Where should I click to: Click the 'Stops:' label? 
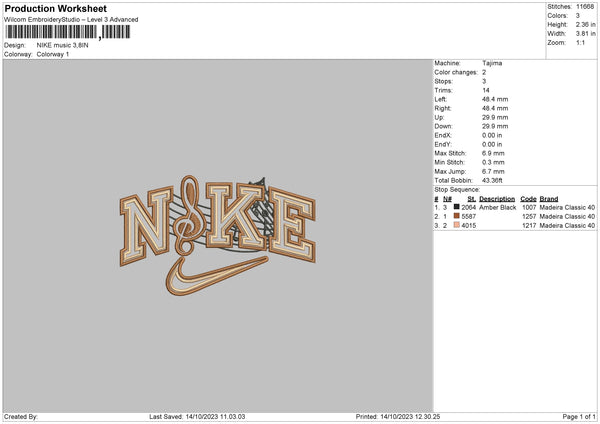[x=443, y=81]
